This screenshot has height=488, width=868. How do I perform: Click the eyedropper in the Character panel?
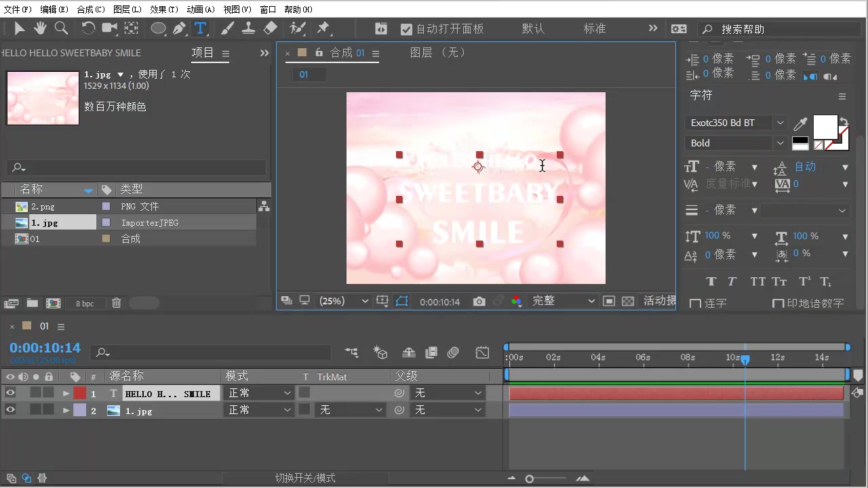pyautogui.click(x=801, y=123)
